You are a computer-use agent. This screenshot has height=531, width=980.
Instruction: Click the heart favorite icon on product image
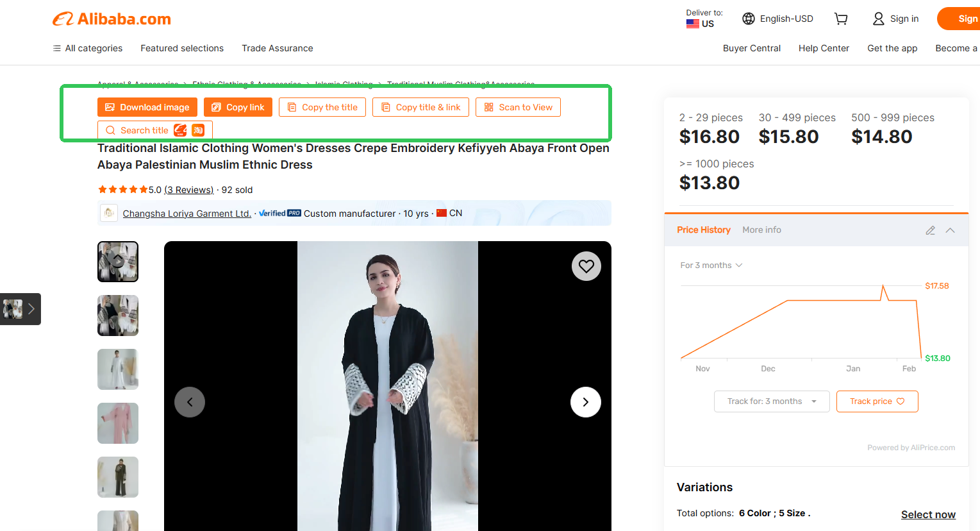(x=586, y=266)
